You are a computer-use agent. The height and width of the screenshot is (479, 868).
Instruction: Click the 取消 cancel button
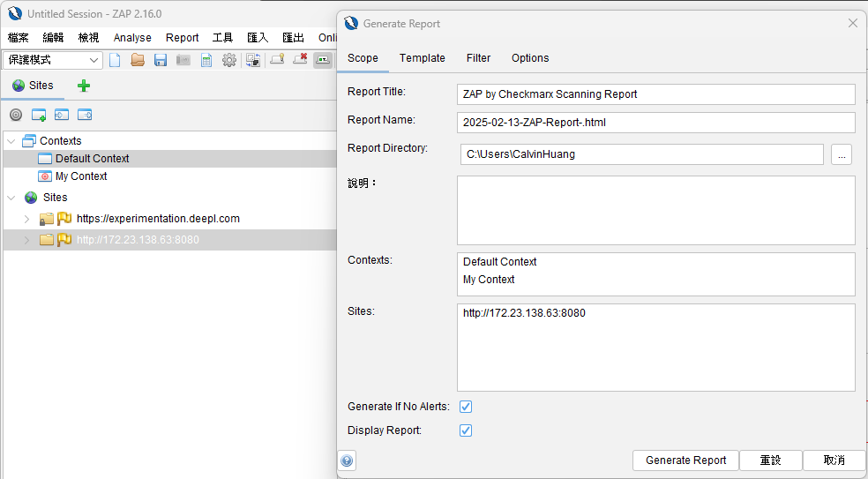834,460
